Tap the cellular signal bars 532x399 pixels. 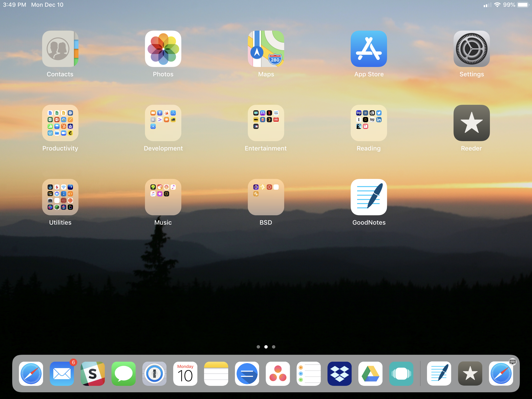[x=487, y=5]
